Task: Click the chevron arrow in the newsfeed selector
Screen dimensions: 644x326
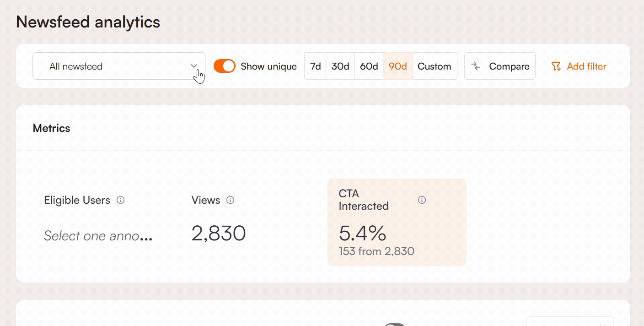Action: point(194,66)
